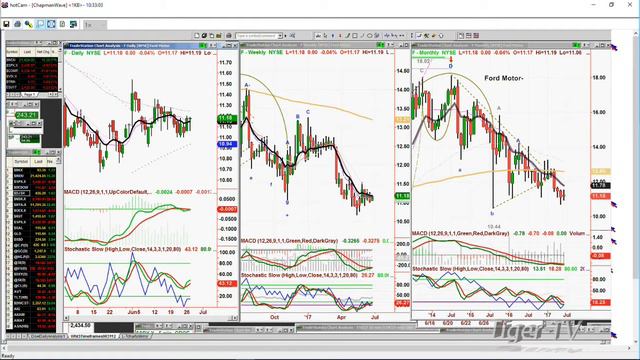The height and width of the screenshot is (360, 640).
Task: Click green symbol link box on Monthly chart
Action: tap(576, 45)
